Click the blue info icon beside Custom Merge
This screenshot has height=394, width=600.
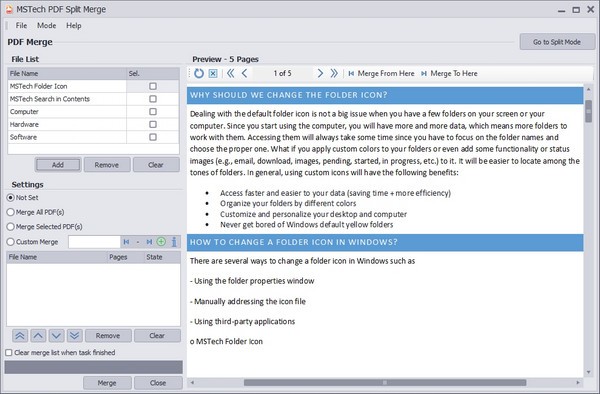[174, 242]
